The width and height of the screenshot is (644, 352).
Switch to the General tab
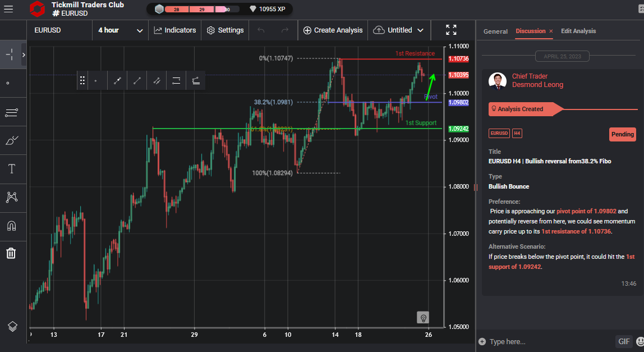click(495, 31)
